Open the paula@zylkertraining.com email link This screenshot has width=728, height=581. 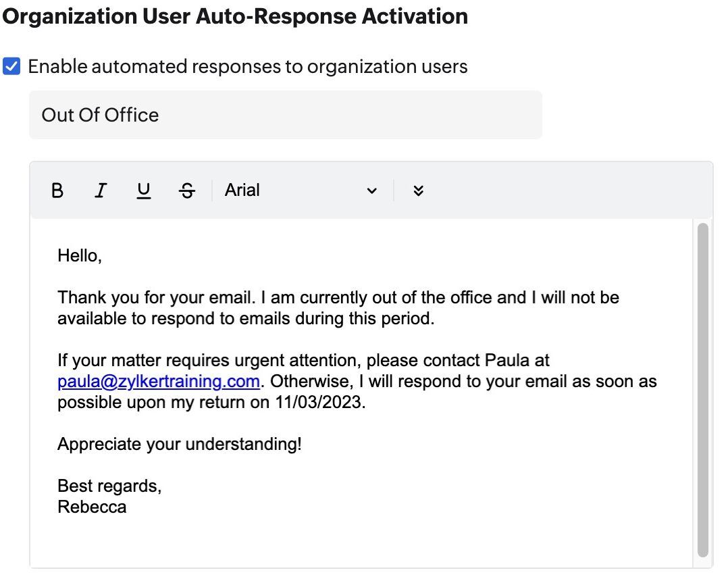coord(158,381)
